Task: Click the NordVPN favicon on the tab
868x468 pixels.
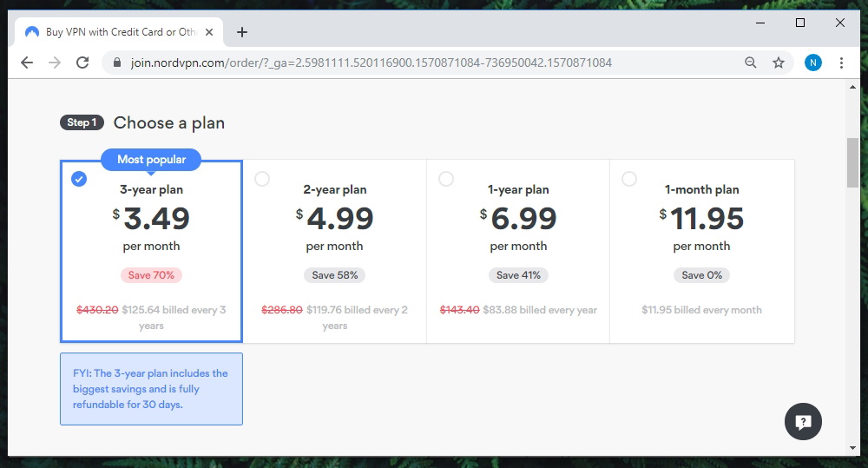Action: (x=32, y=32)
